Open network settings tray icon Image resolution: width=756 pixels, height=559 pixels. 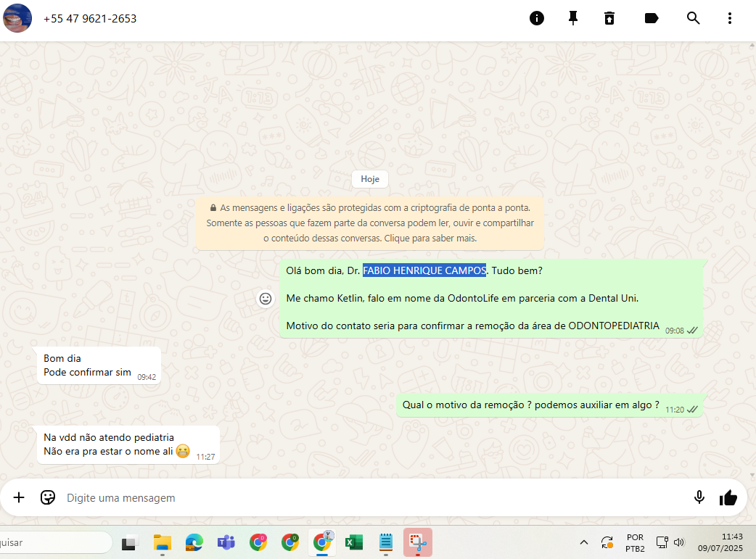[662, 542]
